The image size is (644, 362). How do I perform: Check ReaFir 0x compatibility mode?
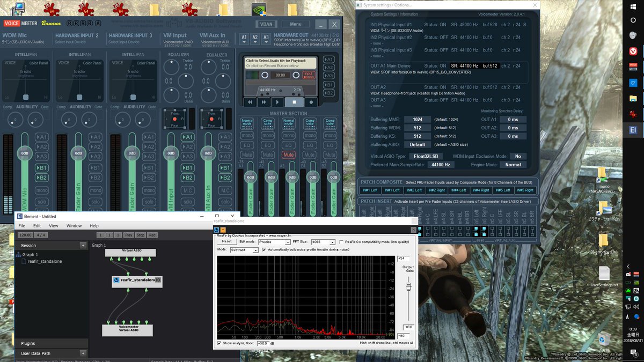(x=341, y=241)
